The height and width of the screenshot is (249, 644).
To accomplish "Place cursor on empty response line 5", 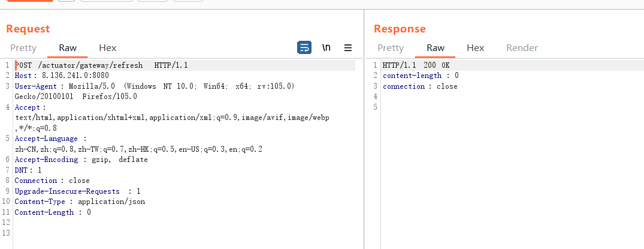I will 513,107.
